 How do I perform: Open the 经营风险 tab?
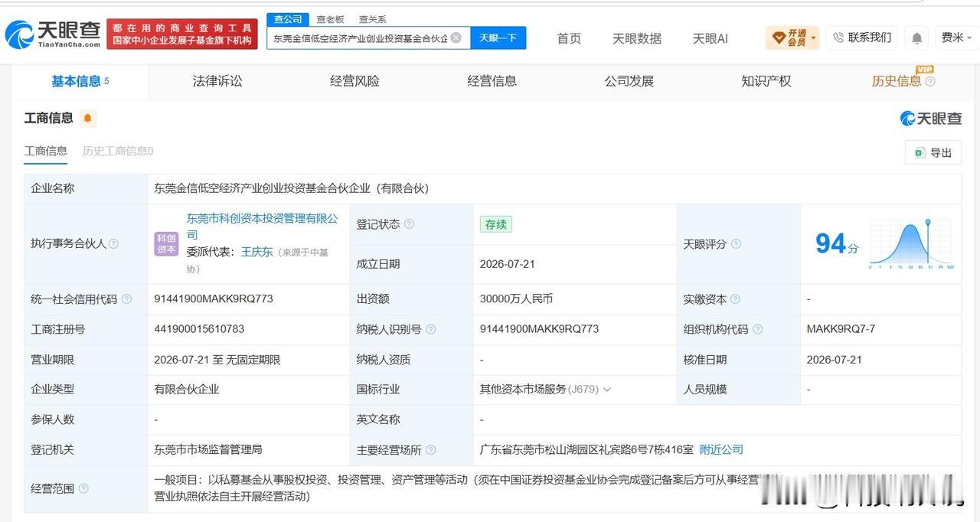tap(354, 81)
